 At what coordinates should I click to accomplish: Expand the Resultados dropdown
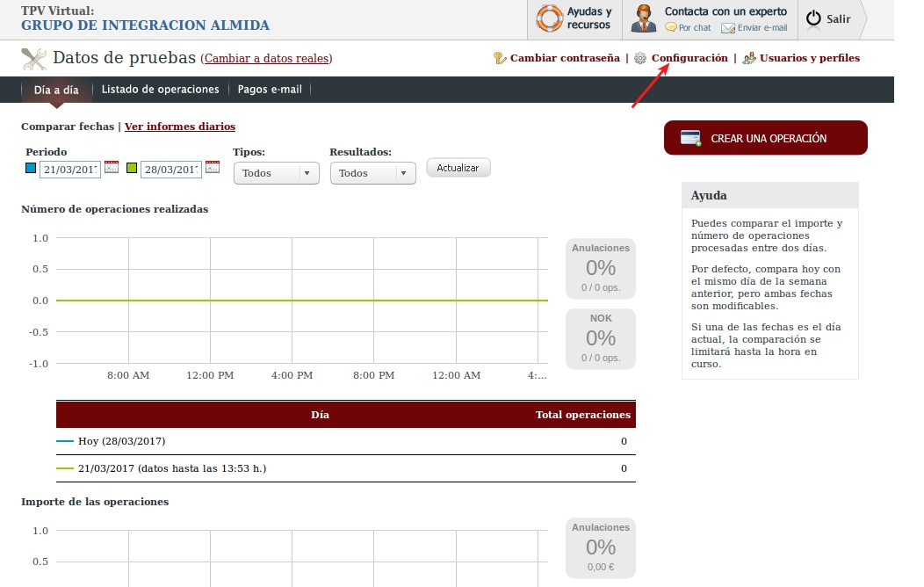tap(372, 173)
